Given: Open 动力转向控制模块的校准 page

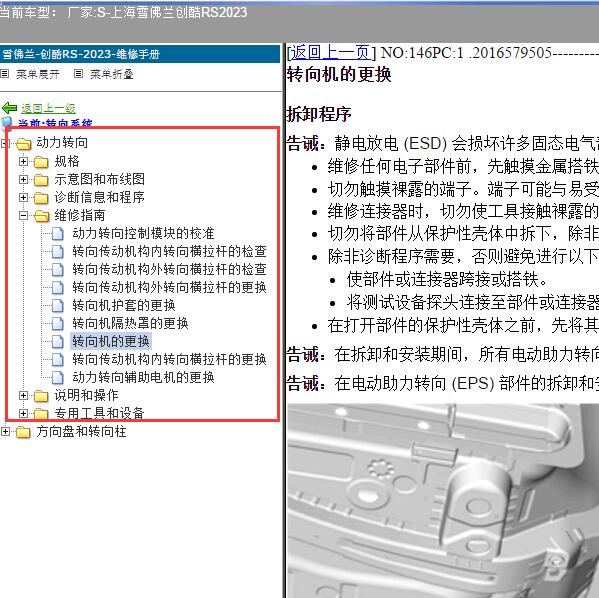Looking at the screenshot, I should pyautogui.click(x=144, y=233).
